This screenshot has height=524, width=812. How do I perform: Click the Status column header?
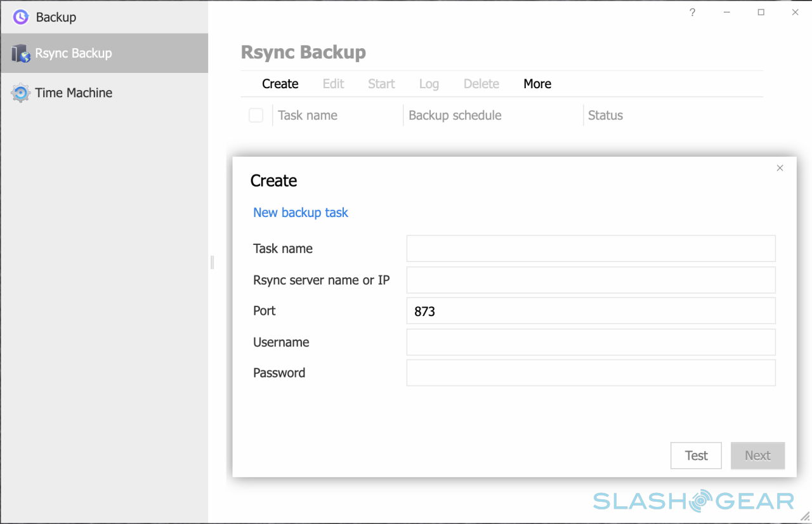605,115
